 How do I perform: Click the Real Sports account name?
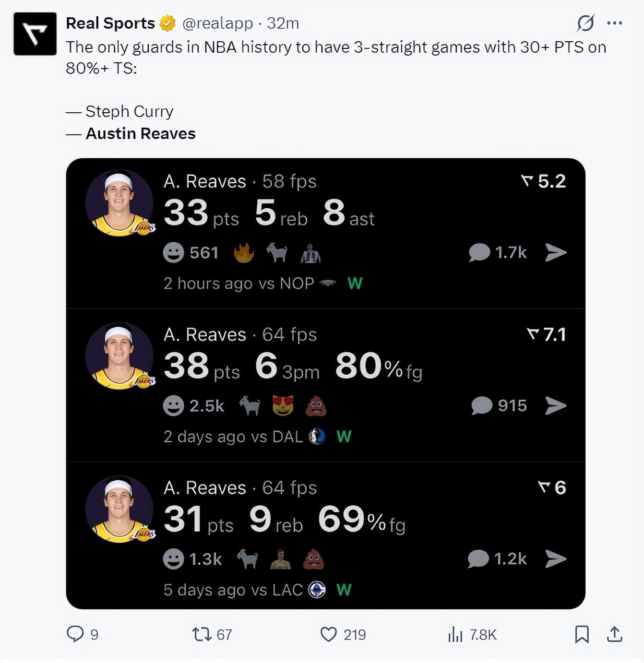point(110,23)
